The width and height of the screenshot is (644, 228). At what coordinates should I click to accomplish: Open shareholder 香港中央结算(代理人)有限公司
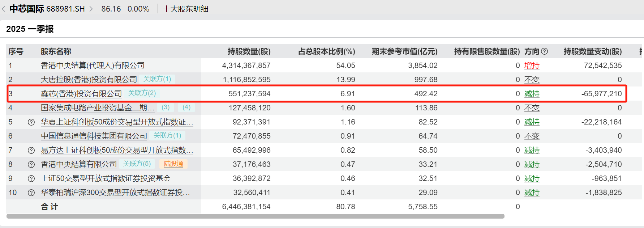pyautogui.click(x=93, y=66)
